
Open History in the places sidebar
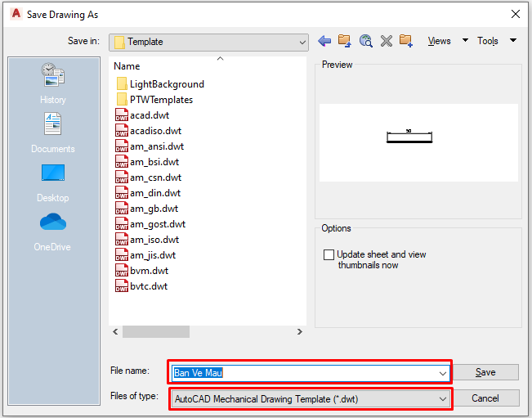pos(53,84)
